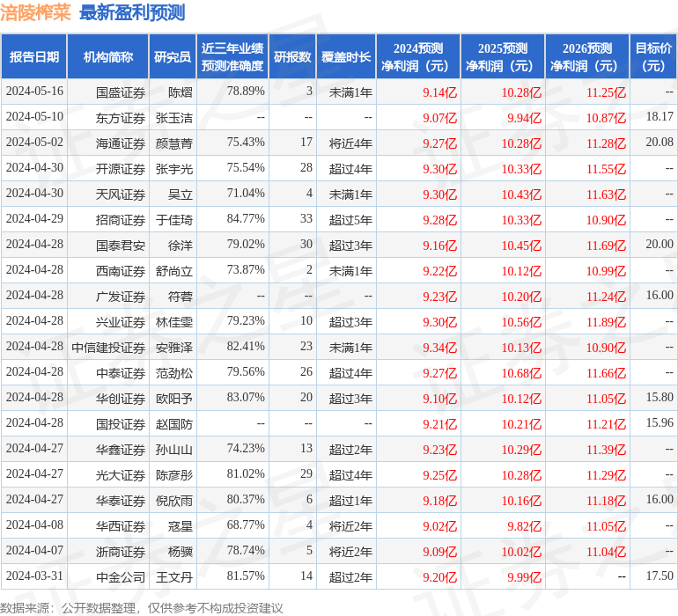The image size is (678, 616).
Task: Click analyst name 吴立
Action: (181, 194)
